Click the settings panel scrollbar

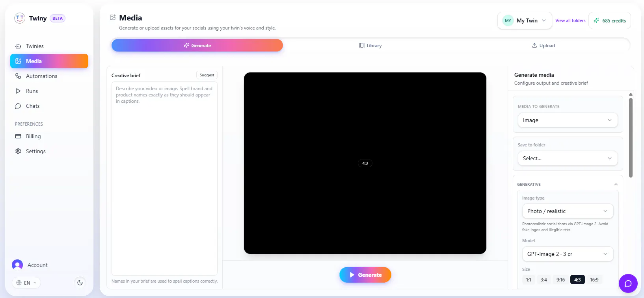pos(631,138)
